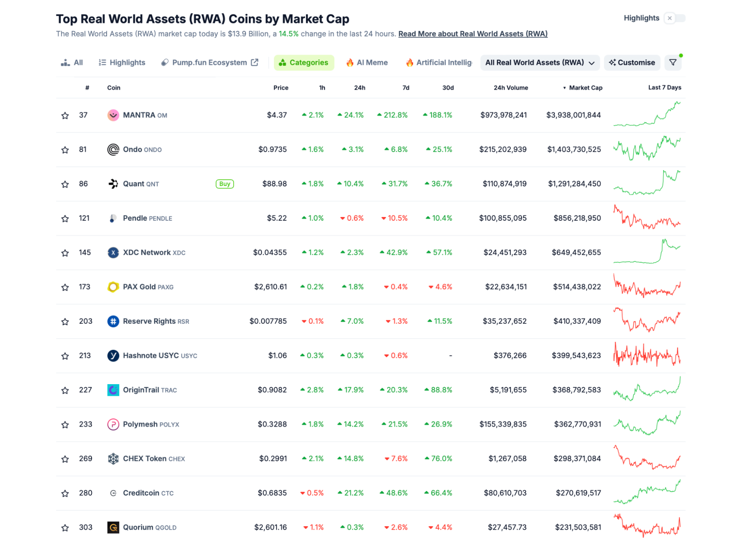Screen dimensions: 756x538
Task: Click the XDC Network logo
Action: [113, 253]
